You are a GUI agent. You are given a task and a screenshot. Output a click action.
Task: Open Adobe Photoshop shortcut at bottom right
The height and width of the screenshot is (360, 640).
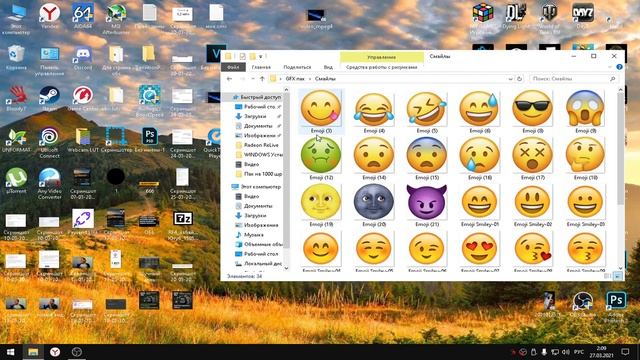coord(616,307)
